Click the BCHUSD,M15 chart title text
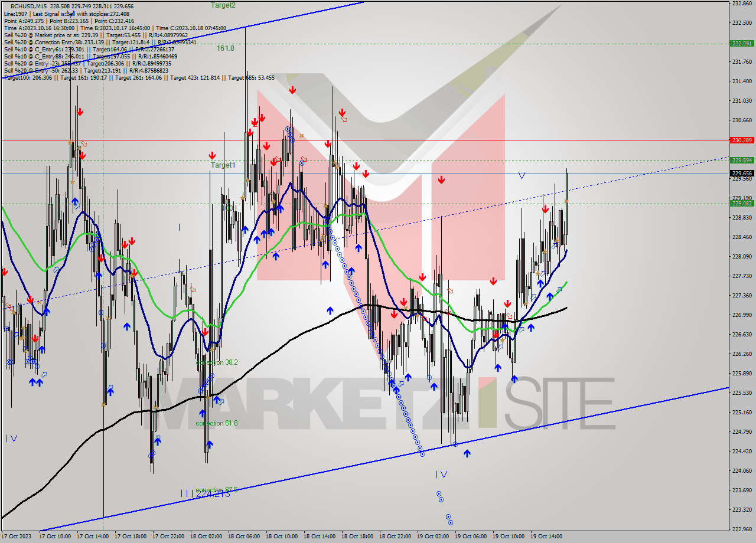The image size is (756, 543). [x=30, y=6]
